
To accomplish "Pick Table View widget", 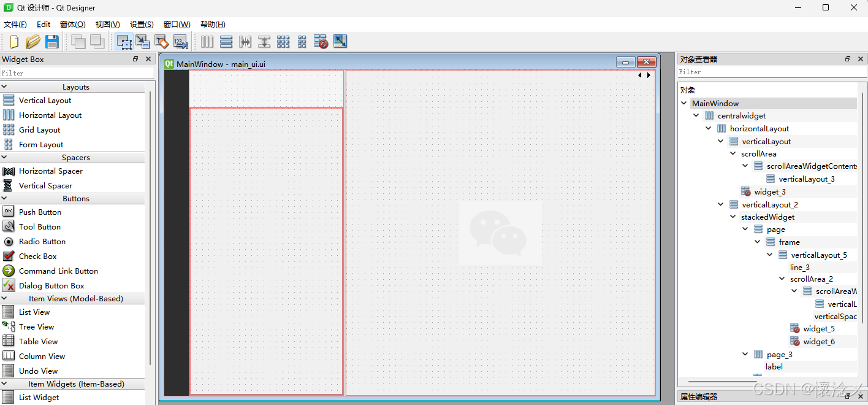I will [38, 341].
